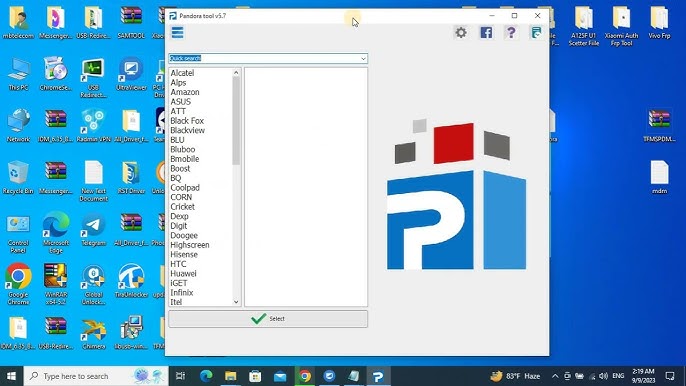Screen dimensions: 686x386
Task: Click the Quick search input field
Action: click(x=264, y=59)
